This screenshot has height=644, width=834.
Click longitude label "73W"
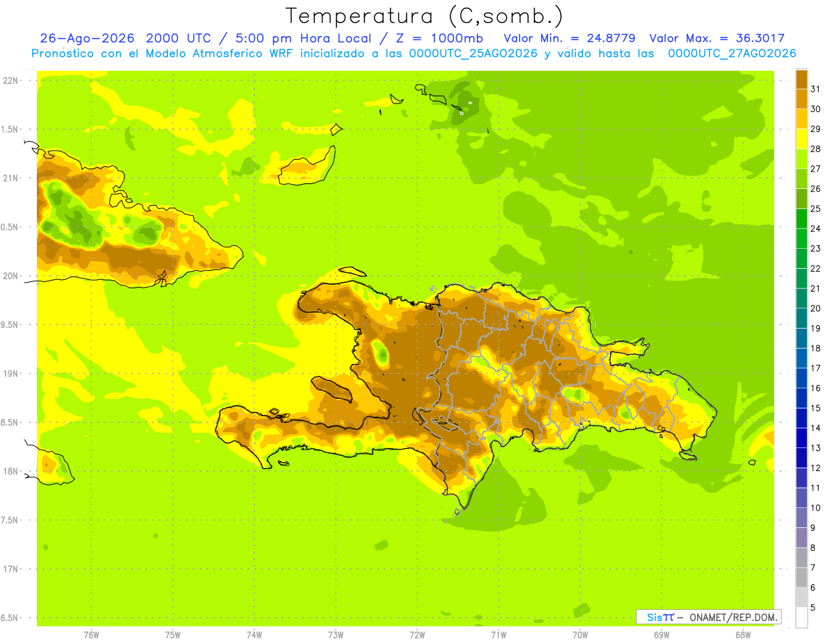[x=336, y=635]
